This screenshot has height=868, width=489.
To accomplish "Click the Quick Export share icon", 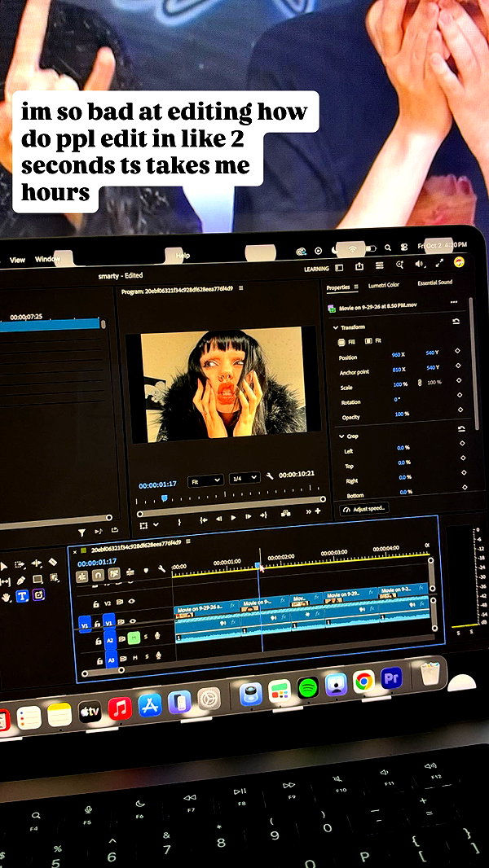I will (359, 266).
